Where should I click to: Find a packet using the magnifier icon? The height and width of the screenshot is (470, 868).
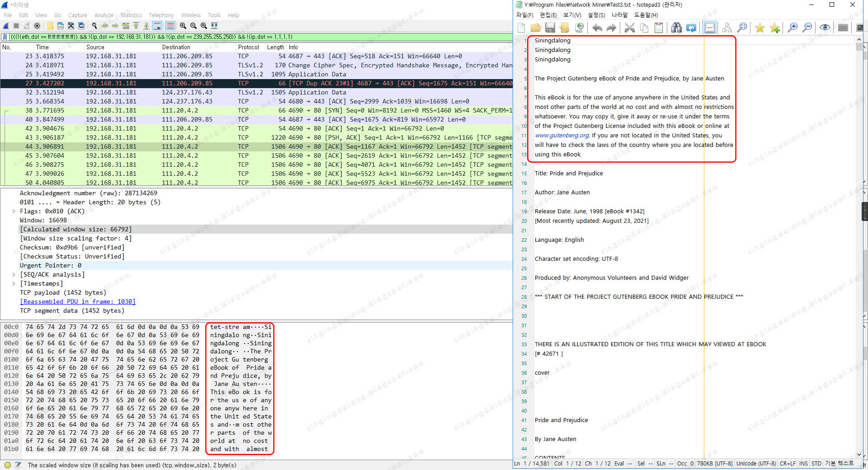[94, 26]
